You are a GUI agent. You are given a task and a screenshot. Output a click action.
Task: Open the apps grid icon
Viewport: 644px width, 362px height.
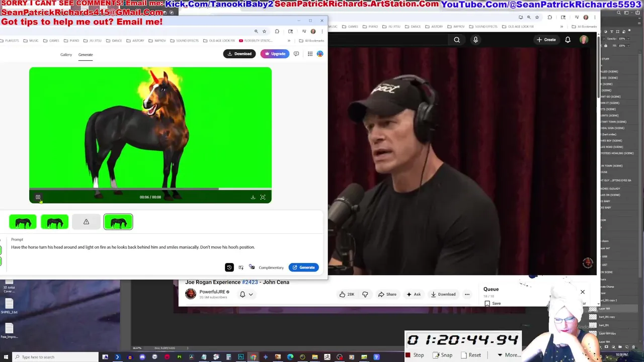coord(310,54)
